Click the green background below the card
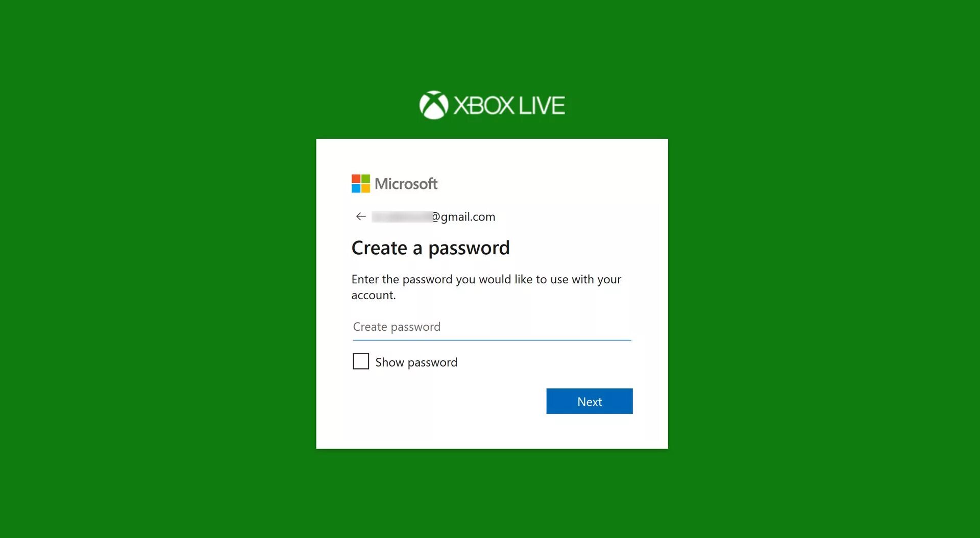Screen dimensions: 980x538 [x=492, y=493]
